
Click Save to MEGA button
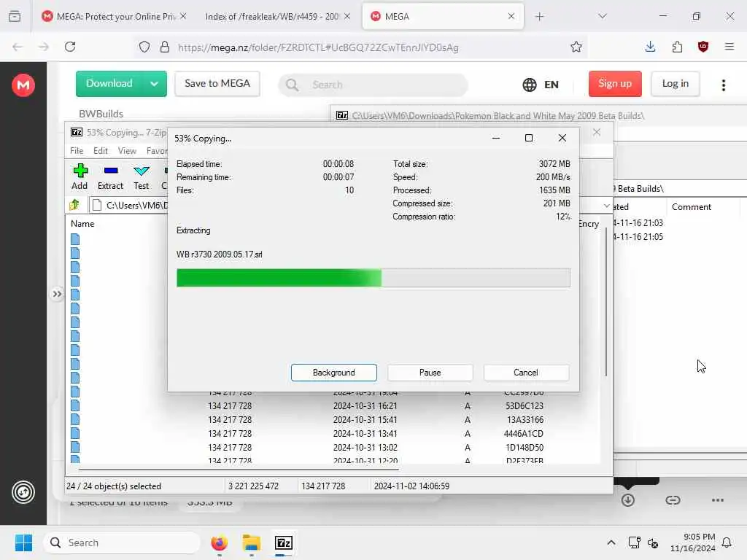click(x=217, y=84)
